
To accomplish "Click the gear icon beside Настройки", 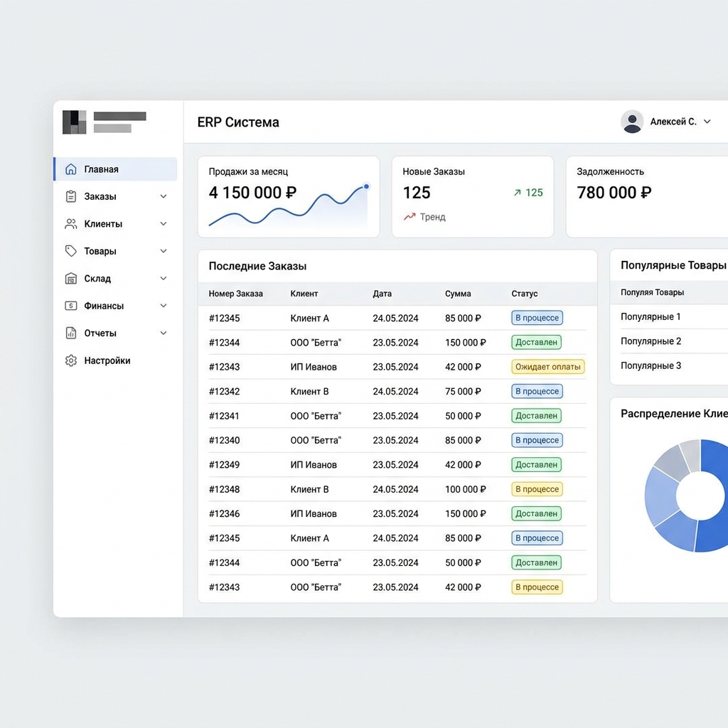I will click(70, 360).
